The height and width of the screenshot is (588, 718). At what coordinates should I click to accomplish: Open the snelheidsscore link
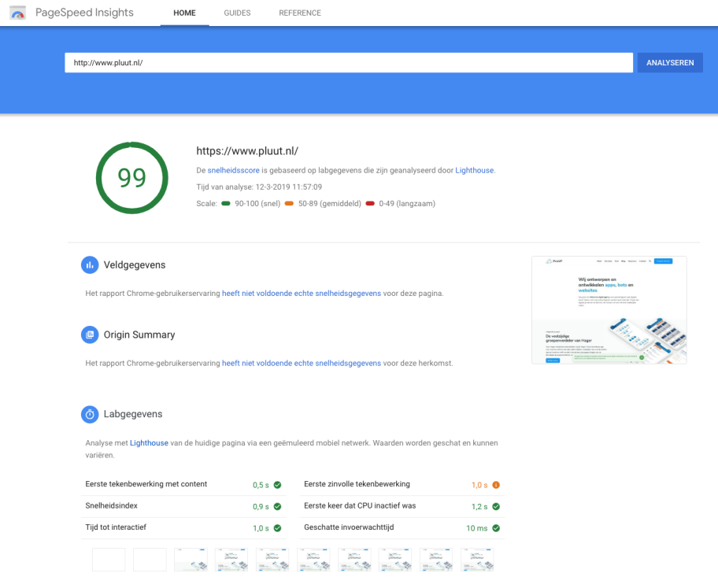(234, 170)
